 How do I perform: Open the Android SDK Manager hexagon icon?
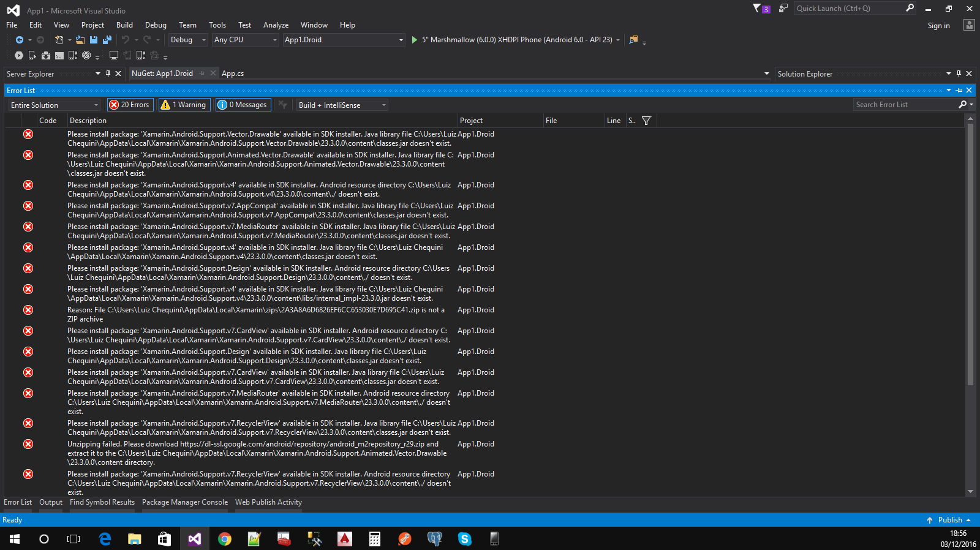point(19,55)
